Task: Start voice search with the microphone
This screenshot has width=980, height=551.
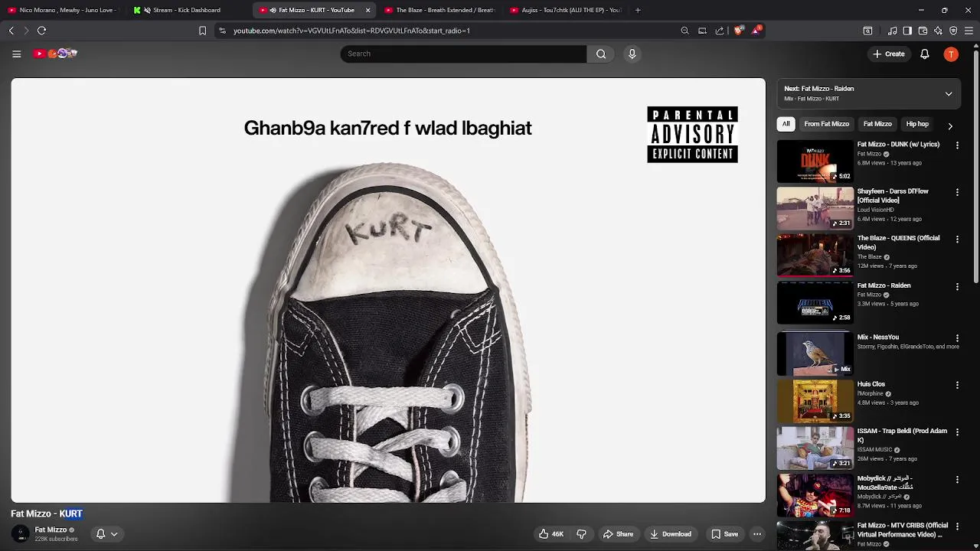Action: pyautogui.click(x=632, y=54)
